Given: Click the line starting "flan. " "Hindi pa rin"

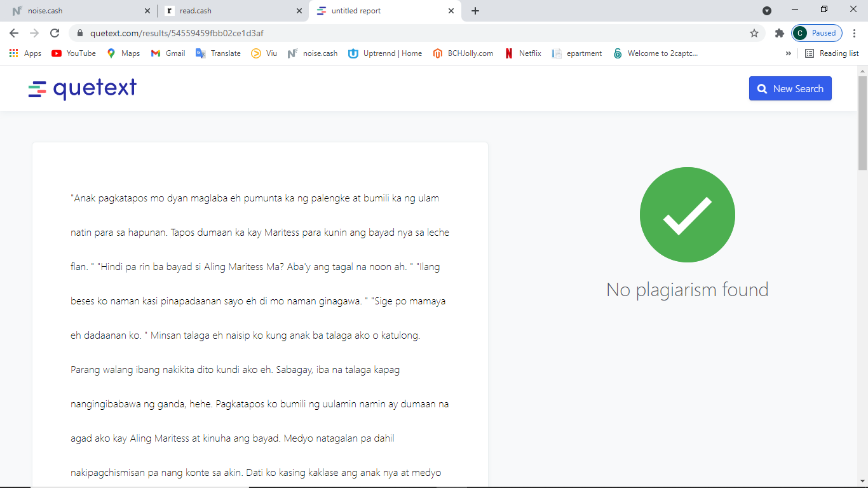Looking at the screenshot, I should (x=255, y=267).
